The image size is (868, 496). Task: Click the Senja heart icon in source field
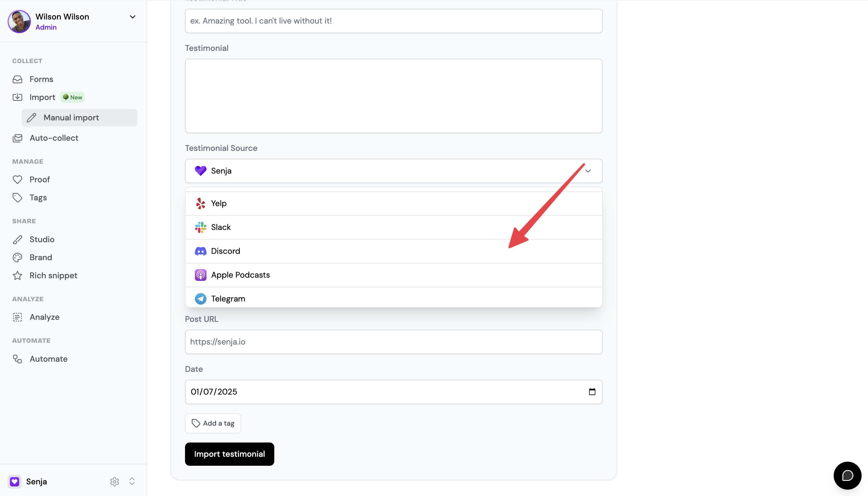(x=200, y=171)
